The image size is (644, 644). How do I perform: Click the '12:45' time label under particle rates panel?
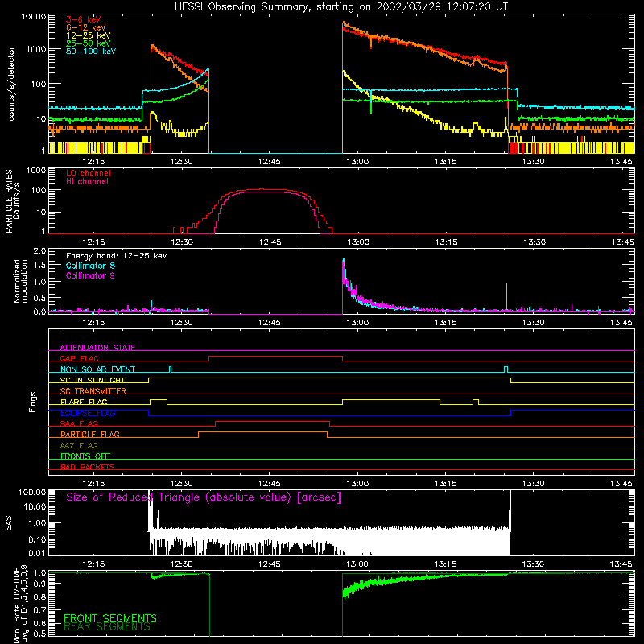tap(270, 242)
